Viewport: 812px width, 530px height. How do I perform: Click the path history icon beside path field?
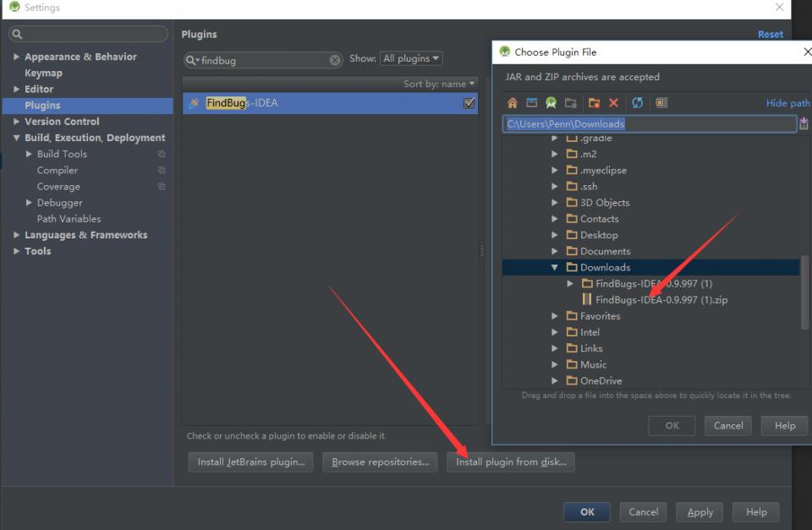tap(804, 123)
